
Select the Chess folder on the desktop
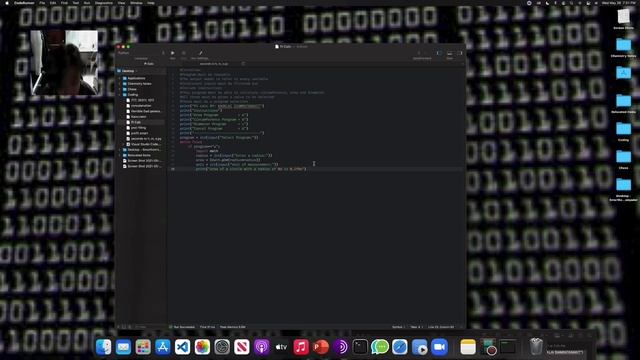pos(623,160)
